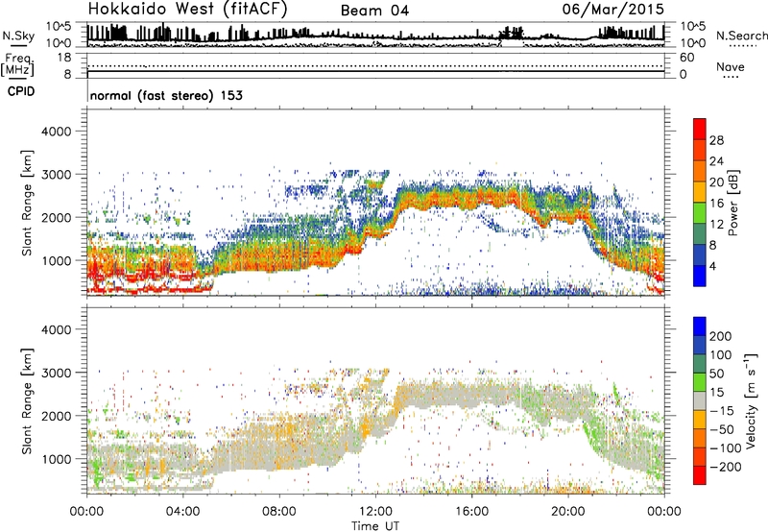Click the 24 label on power colorbar
The image size is (768, 532).
[716, 161]
